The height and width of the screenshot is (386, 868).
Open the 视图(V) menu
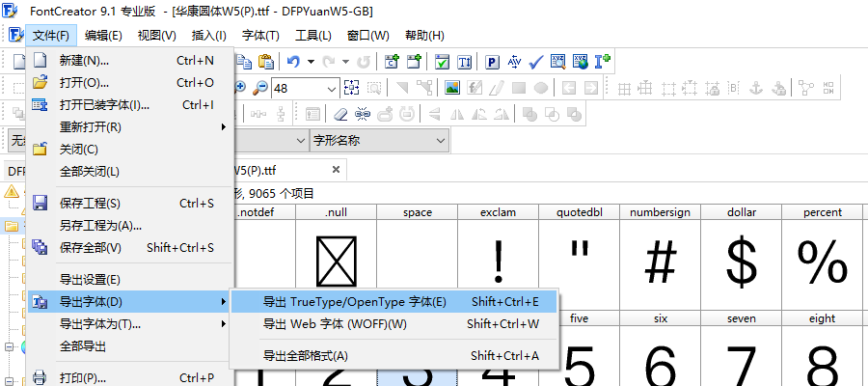pos(156,36)
